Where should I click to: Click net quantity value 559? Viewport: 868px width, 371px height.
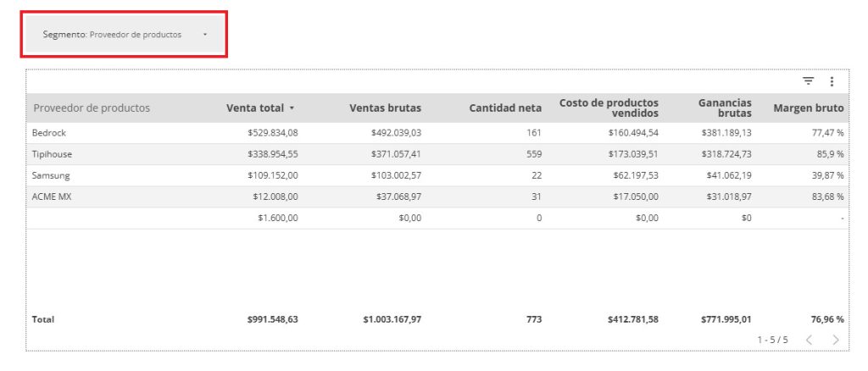(534, 154)
